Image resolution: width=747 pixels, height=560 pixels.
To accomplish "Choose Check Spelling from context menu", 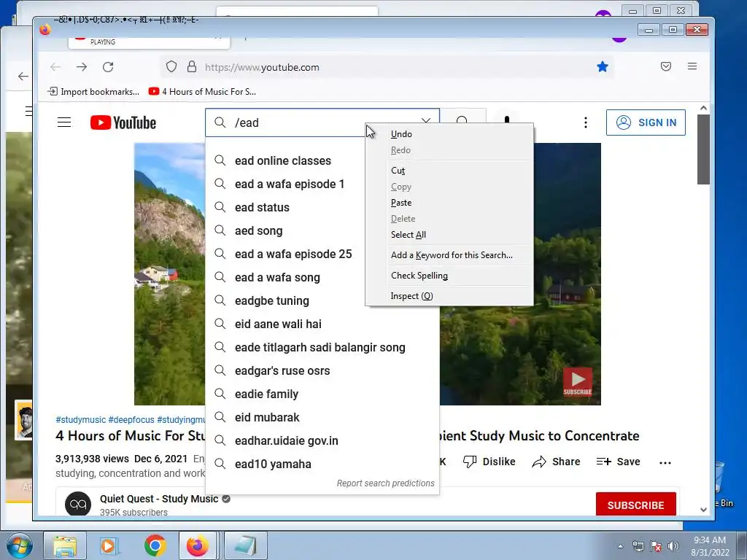I will pyautogui.click(x=449, y=276).
